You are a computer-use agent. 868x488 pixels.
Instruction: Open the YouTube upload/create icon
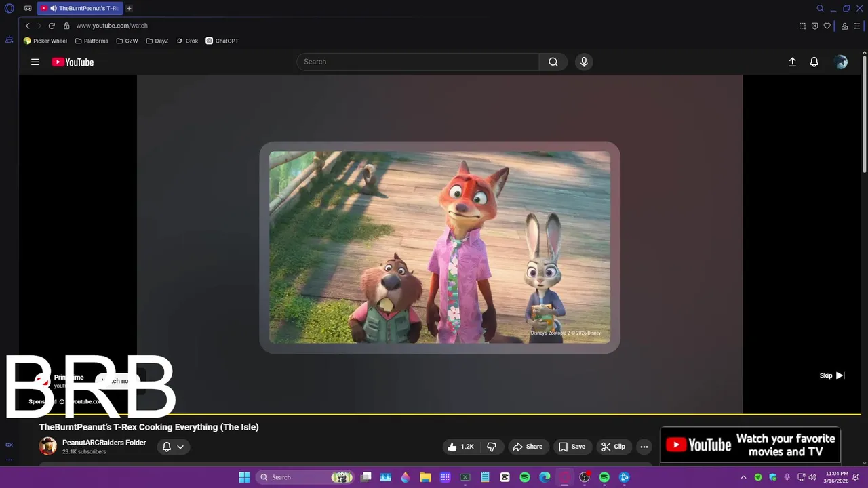(792, 62)
